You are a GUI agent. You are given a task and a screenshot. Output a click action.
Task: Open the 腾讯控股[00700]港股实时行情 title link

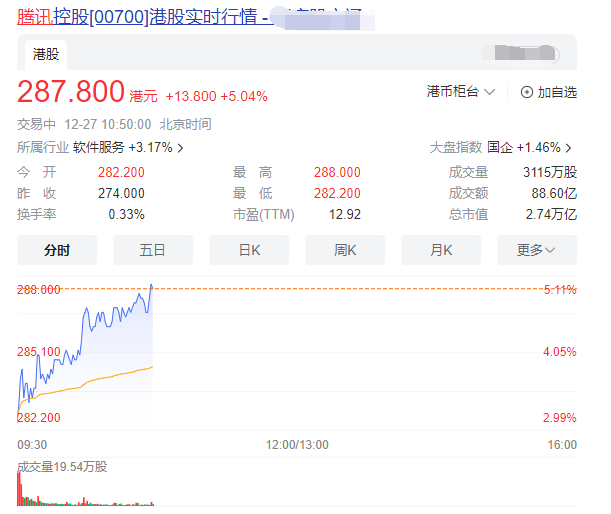point(145,17)
